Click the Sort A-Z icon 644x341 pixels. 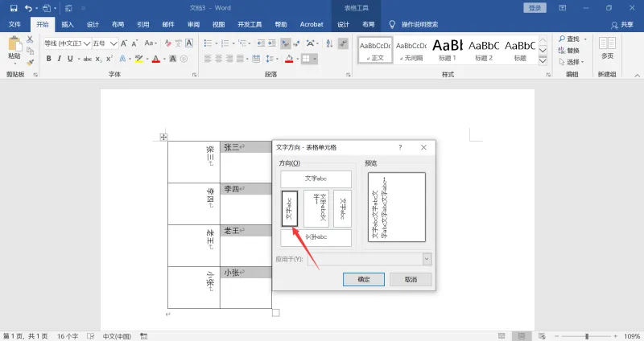coord(329,43)
